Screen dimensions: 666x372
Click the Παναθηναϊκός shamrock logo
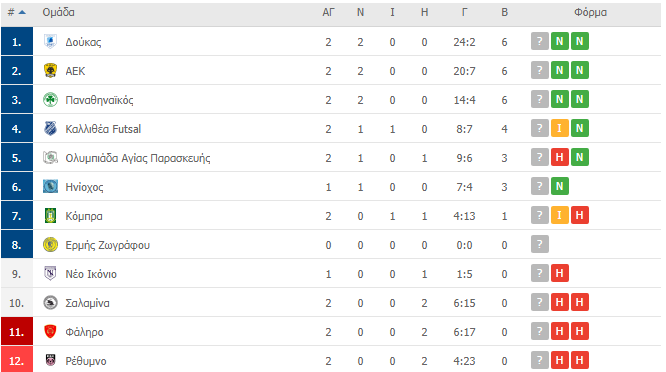[50, 100]
